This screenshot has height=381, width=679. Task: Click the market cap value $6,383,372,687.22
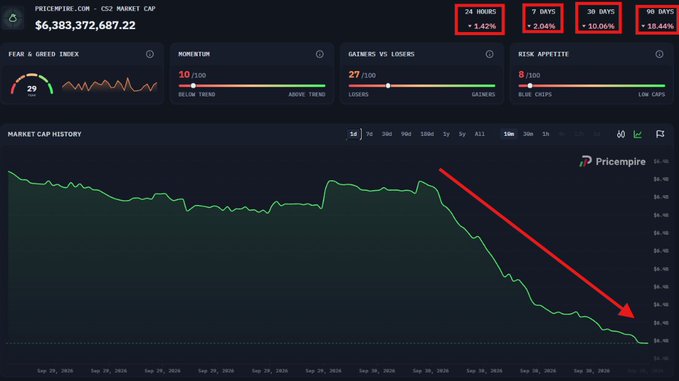tap(85, 25)
